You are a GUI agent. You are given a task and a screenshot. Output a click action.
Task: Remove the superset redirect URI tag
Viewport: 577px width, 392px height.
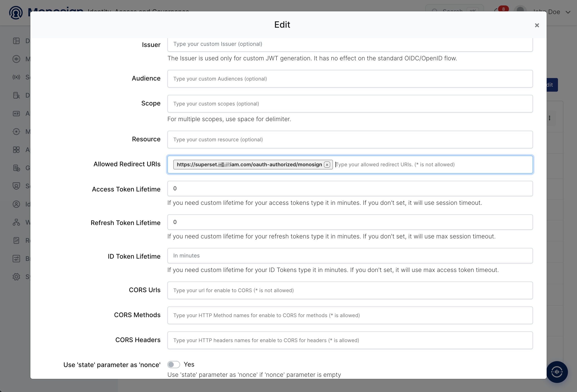click(327, 165)
